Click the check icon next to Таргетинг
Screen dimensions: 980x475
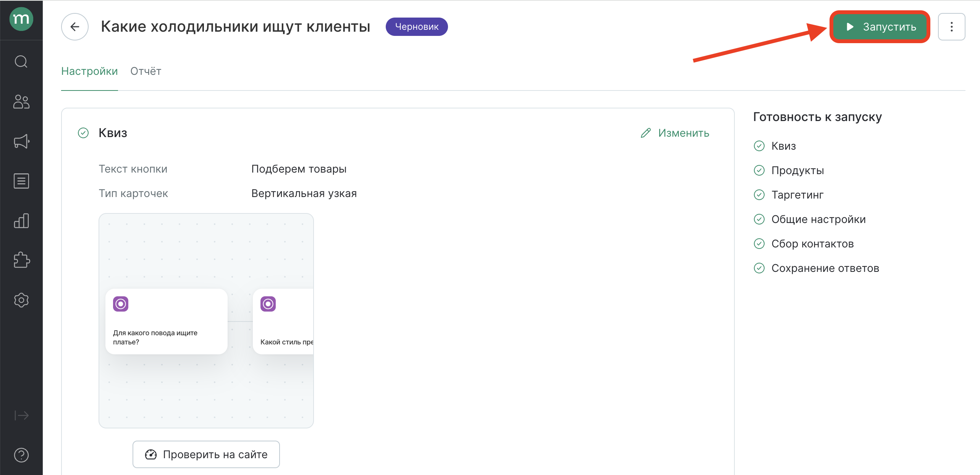point(759,195)
